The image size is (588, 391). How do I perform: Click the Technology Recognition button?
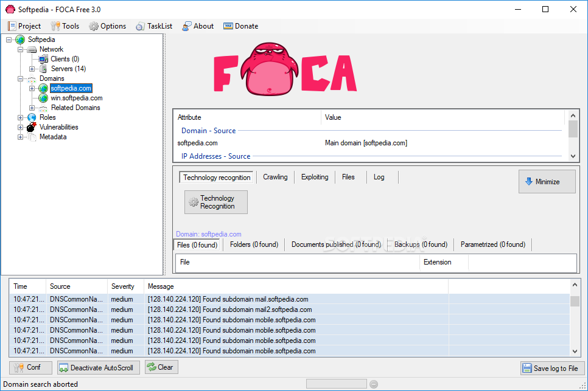pyautogui.click(x=216, y=202)
